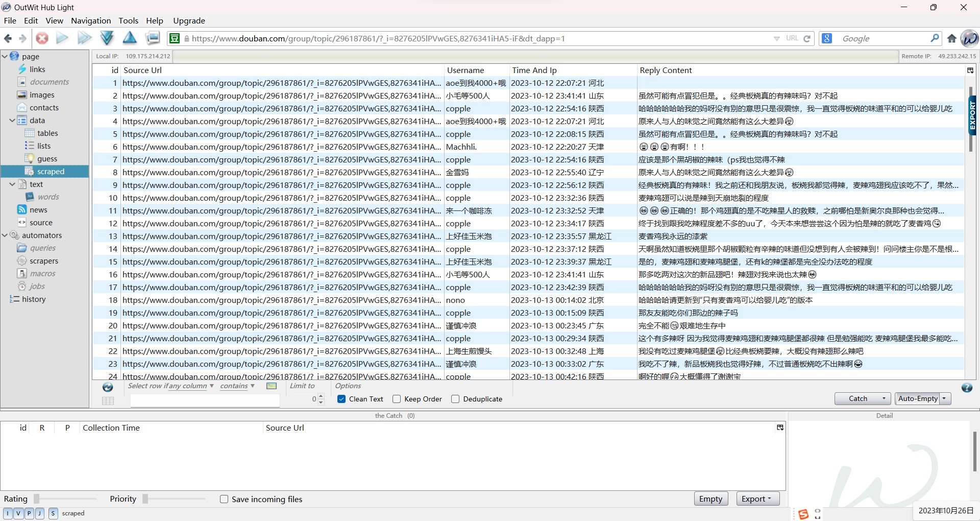Click the reload icon in URL bar
This screenshot has height=521, width=980.
point(807,39)
